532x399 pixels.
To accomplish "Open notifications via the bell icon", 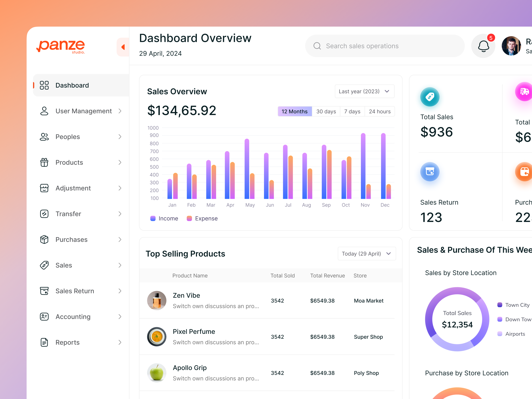I will click(x=483, y=46).
